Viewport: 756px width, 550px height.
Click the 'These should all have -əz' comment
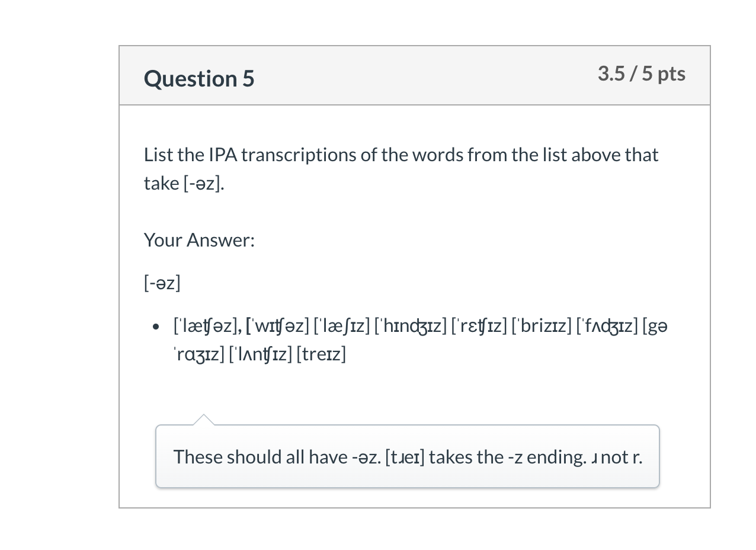pos(408,457)
